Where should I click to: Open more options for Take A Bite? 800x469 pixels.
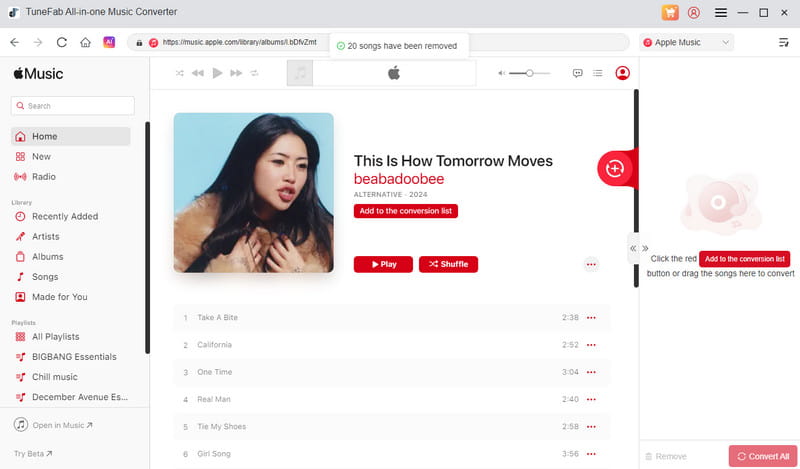(591, 317)
